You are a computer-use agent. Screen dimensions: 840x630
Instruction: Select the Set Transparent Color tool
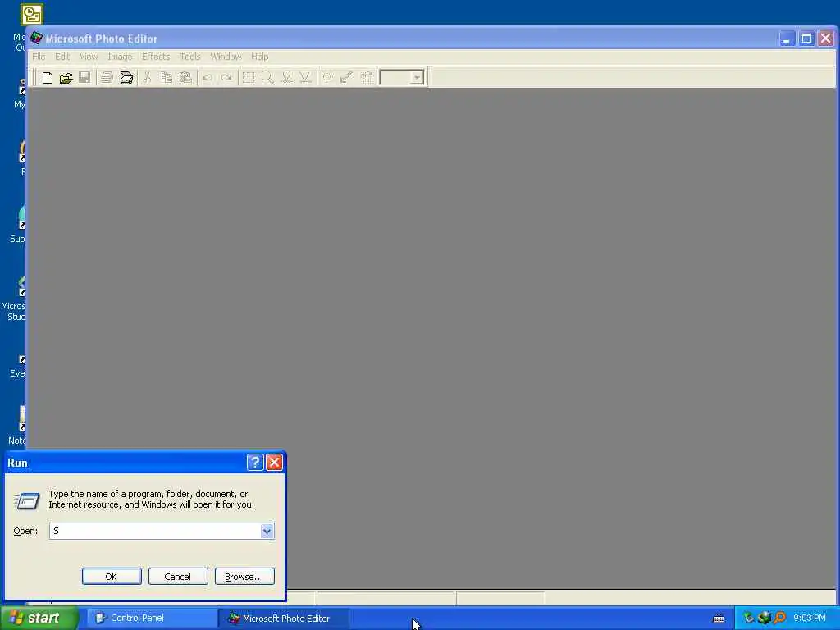tap(346, 78)
